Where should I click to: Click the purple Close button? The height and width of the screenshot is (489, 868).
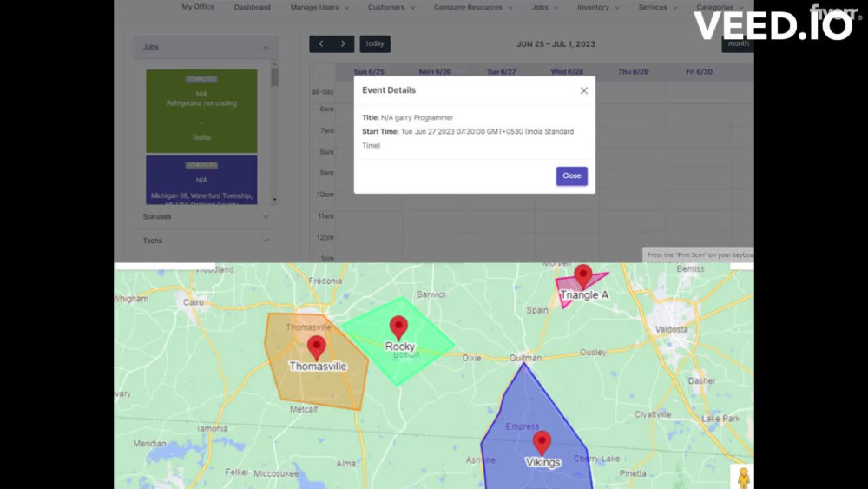point(572,175)
